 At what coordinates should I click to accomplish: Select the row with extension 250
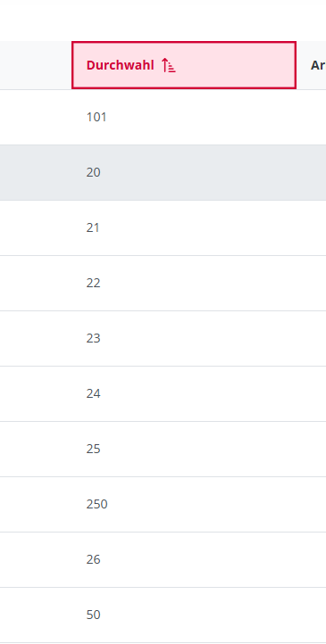pyautogui.click(x=163, y=504)
